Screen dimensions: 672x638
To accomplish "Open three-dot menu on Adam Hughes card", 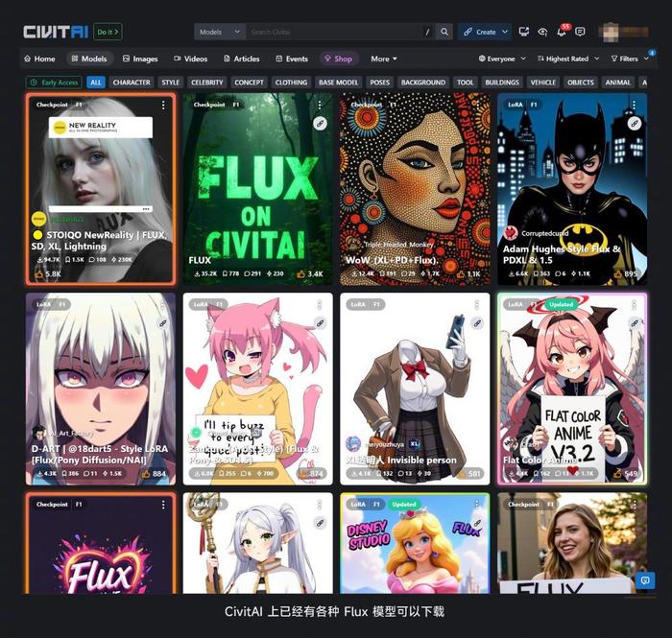I will (635, 105).
